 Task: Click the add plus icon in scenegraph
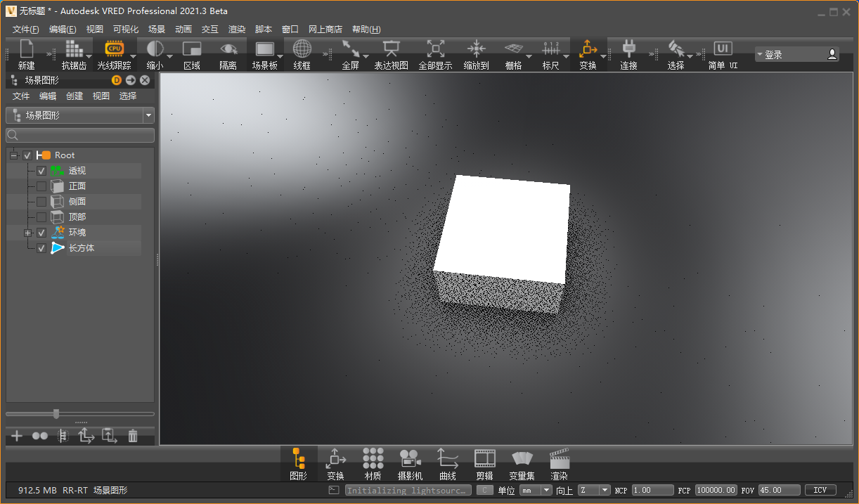click(x=17, y=436)
